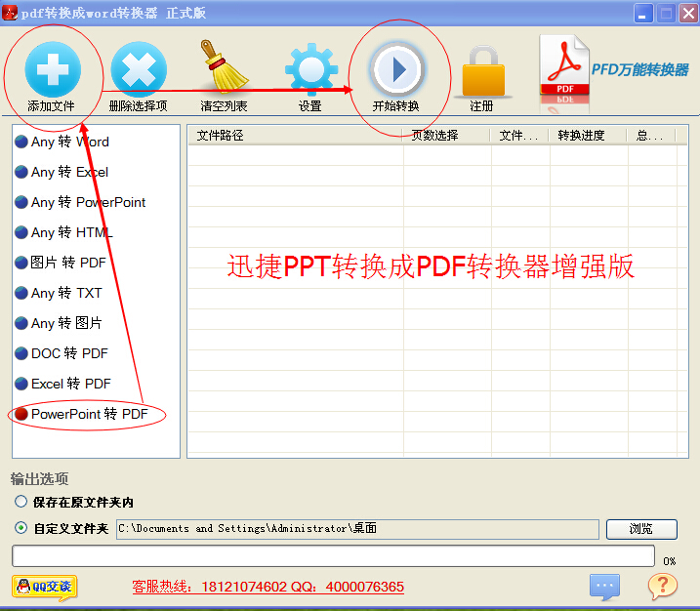Image resolution: width=700 pixels, height=611 pixels.
Task: Open 设置 via the gear icon
Action: click(311, 69)
